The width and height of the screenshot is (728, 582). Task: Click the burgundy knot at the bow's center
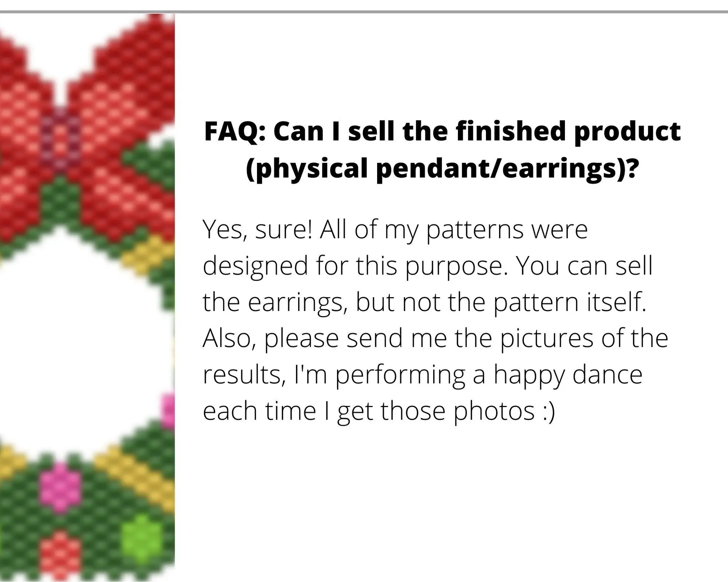60,138
